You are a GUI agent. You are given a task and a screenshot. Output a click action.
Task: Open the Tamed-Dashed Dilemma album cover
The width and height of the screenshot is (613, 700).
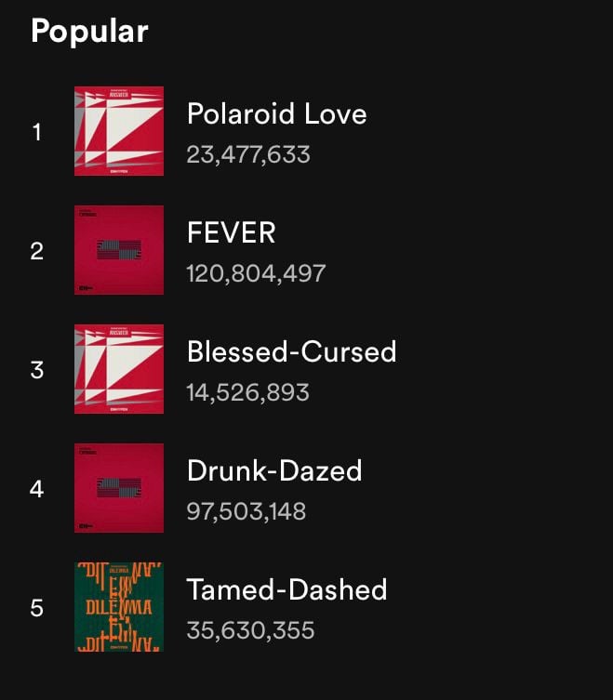click(x=119, y=607)
